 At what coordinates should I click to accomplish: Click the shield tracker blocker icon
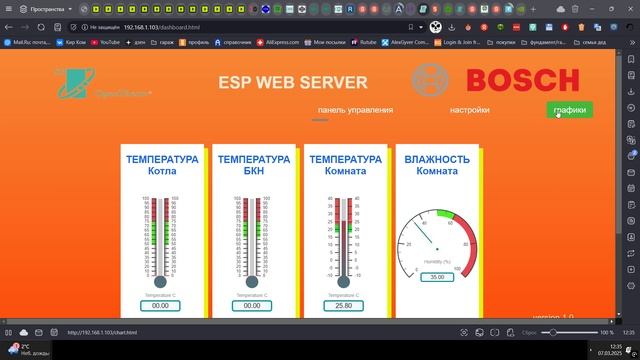pyautogui.click(x=73, y=27)
